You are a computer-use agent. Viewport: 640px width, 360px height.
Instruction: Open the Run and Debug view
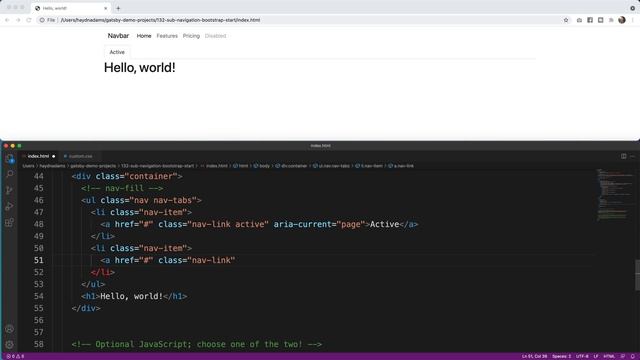(x=9, y=206)
